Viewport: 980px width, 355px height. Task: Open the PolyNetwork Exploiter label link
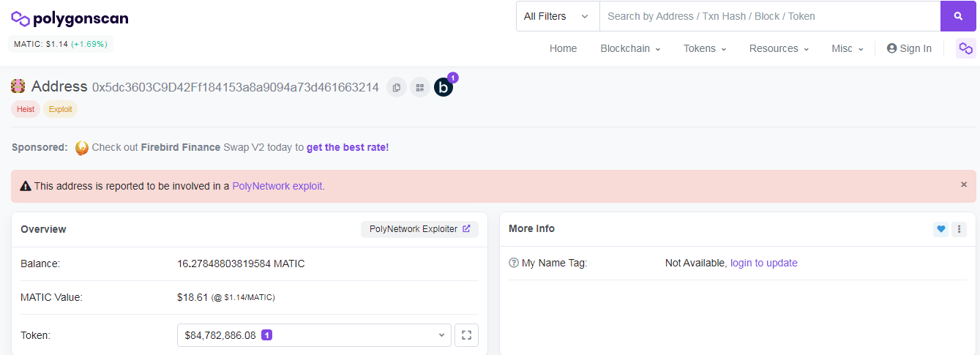[419, 229]
